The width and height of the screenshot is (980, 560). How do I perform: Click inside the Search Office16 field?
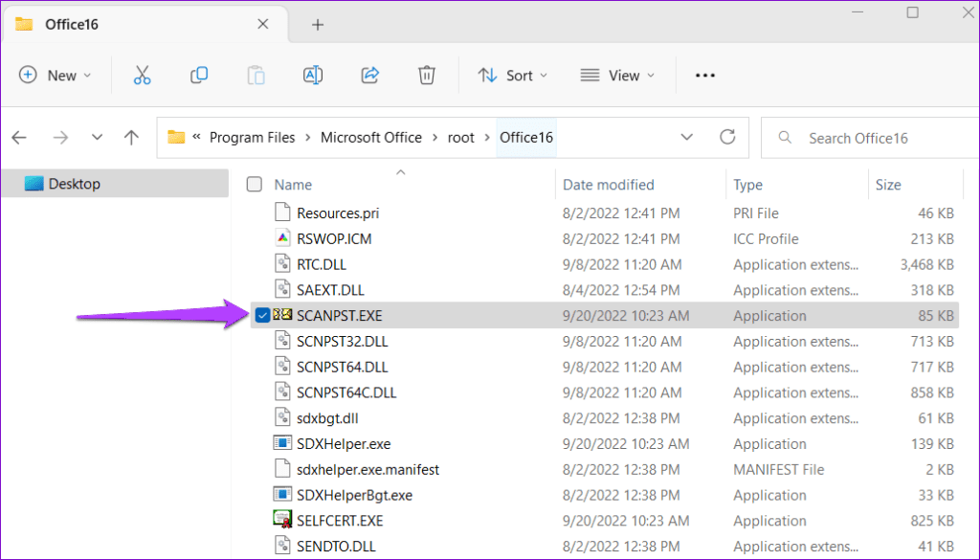(861, 137)
